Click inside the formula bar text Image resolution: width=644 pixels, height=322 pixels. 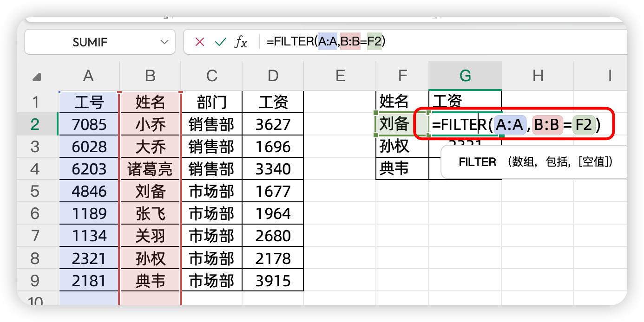point(418,42)
